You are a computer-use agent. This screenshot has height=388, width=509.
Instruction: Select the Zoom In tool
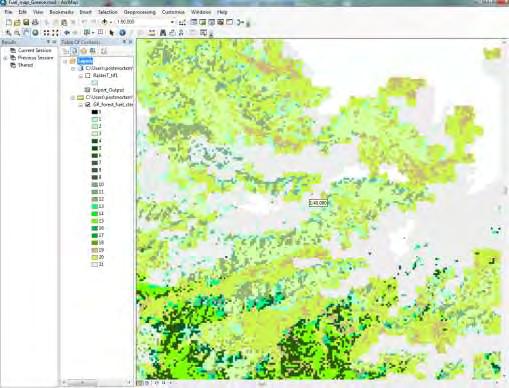click(8, 33)
